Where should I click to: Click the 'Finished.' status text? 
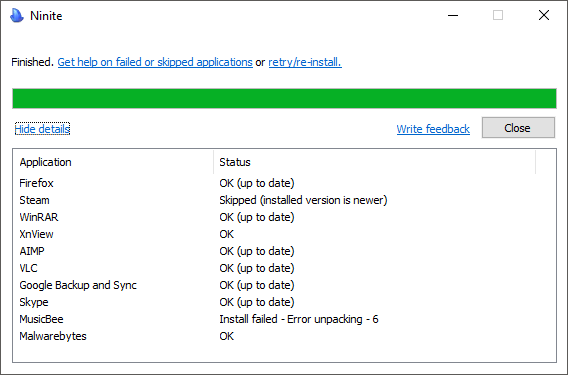tap(33, 62)
